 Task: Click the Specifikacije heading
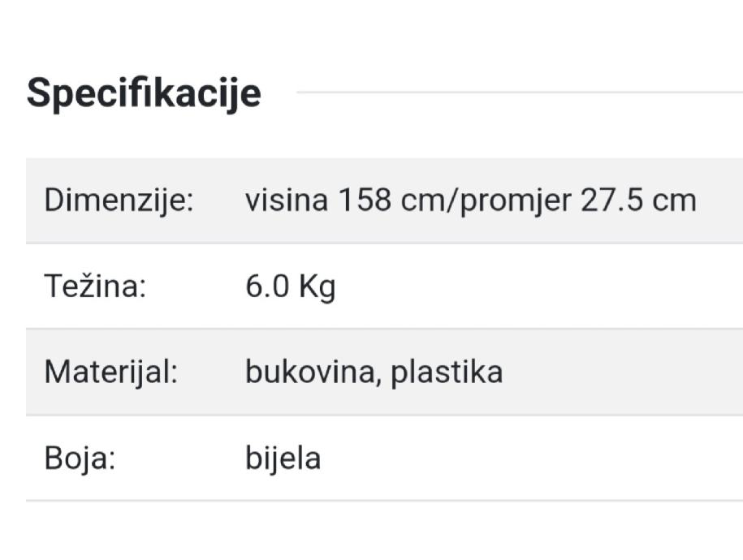[144, 93]
